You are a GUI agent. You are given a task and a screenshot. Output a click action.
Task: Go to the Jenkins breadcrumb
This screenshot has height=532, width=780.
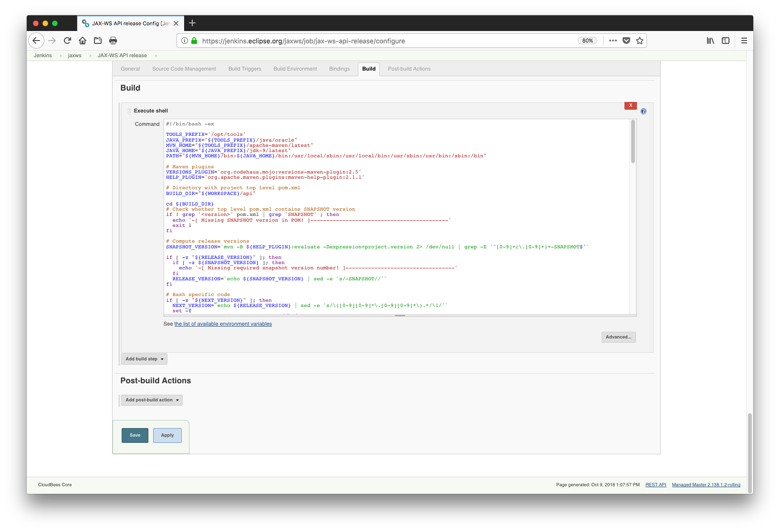coord(42,56)
